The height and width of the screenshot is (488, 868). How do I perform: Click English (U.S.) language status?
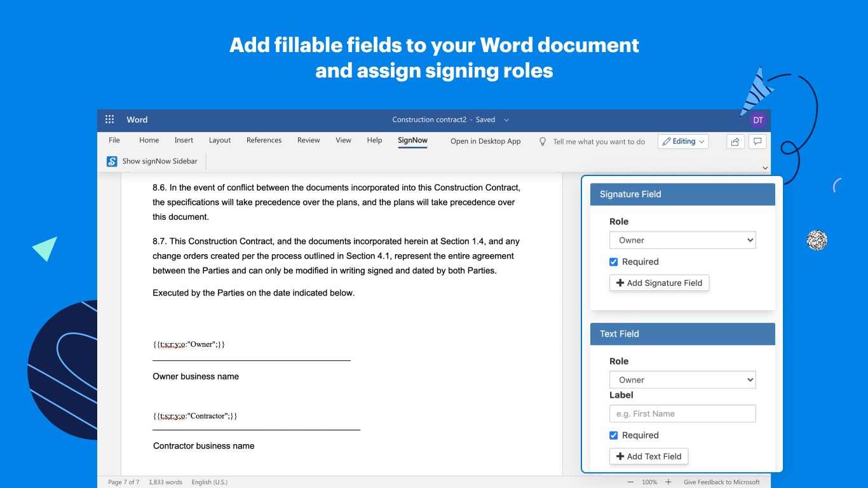209,482
